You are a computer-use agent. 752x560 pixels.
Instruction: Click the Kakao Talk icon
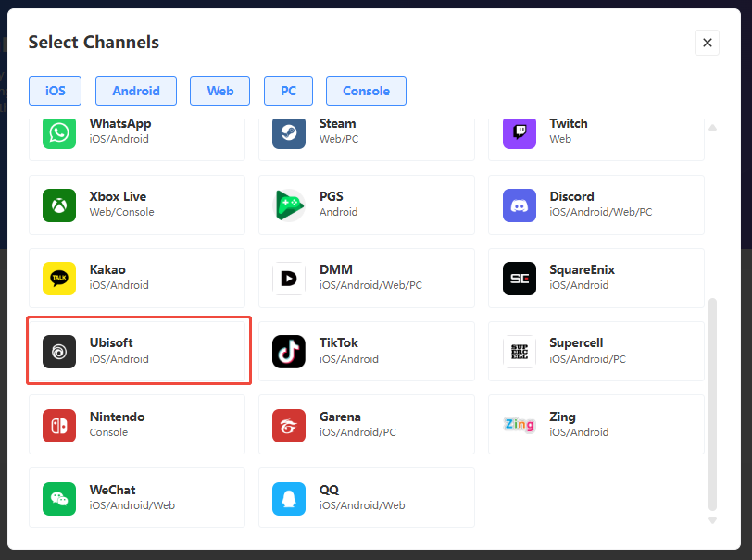click(x=59, y=278)
